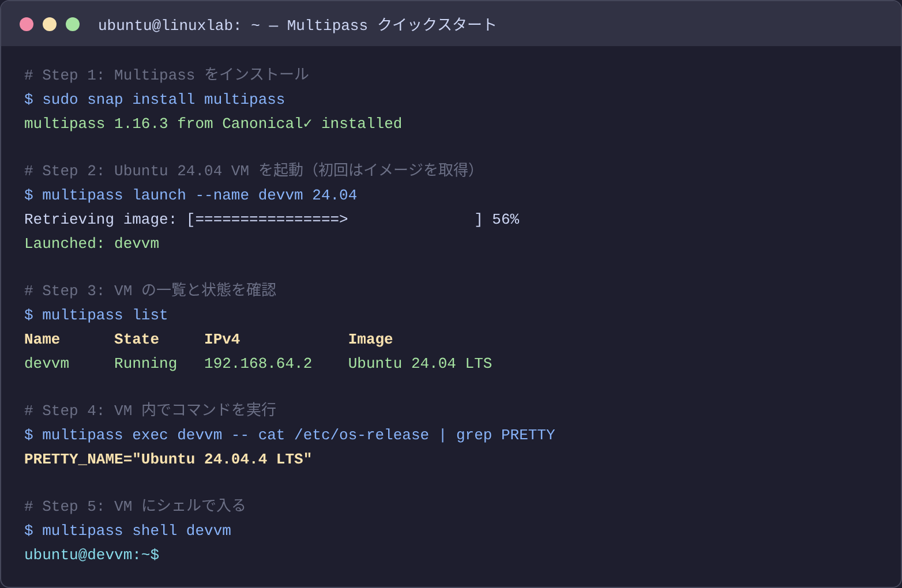Click the terminal title 'ubuntu@linuxlab: ~ — Multipass クイックスタート'
The image size is (902, 588).
tap(297, 25)
